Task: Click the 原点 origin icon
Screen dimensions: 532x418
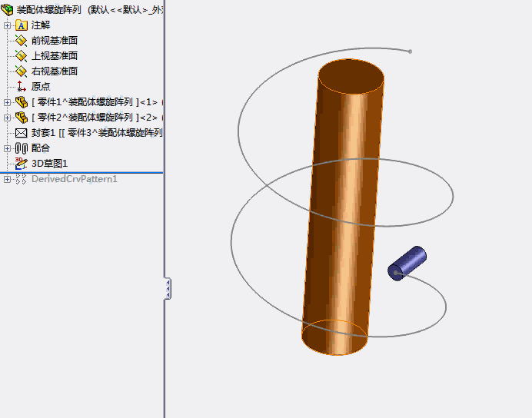Action: pyautogui.click(x=21, y=87)
